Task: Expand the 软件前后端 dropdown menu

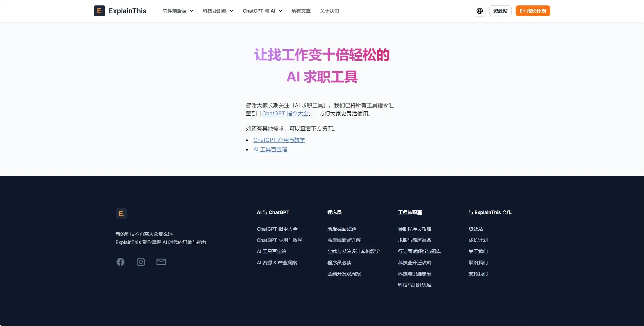Action: click(x=178, y=11)
